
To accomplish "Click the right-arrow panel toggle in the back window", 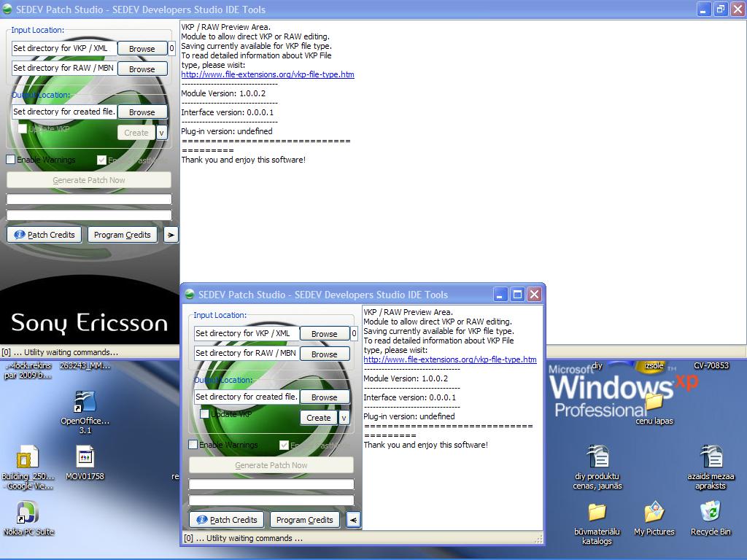I will point(171,235).
